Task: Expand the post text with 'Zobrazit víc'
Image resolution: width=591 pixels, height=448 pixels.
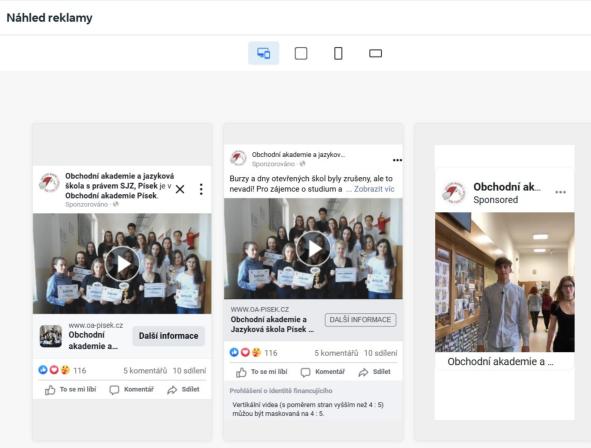Action: point(374,189)
